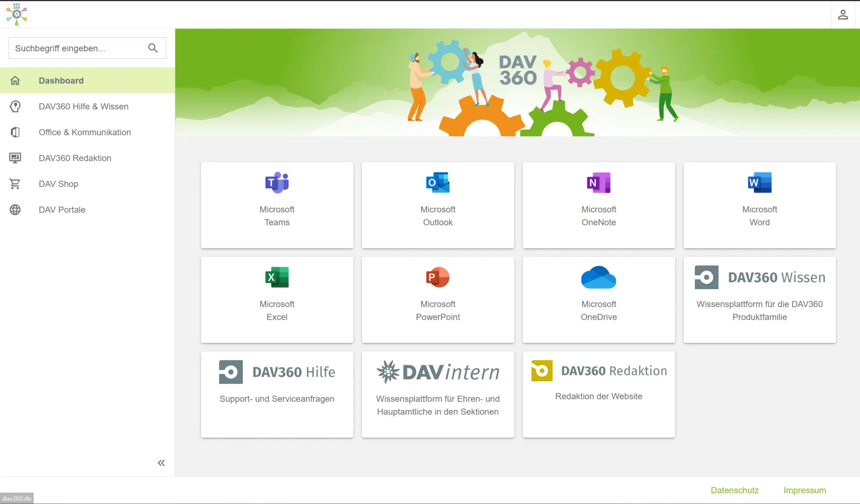The width and height of the screenshot is (860, 504).
Task: Go to DAV Shop in sidebar
Action: (x=58, y=184)
